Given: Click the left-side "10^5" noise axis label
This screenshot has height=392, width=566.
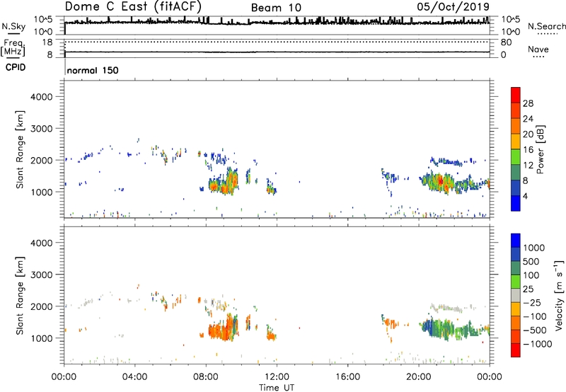Looking at the screenshot, I should click(43, 19).
